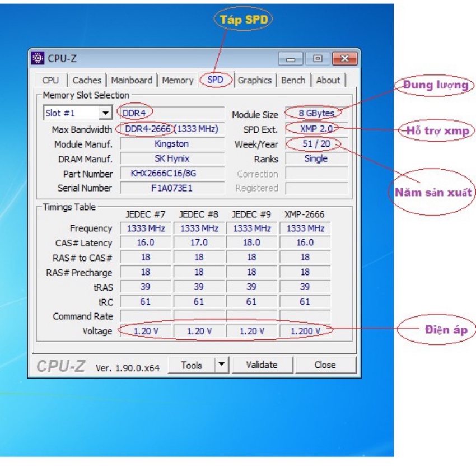Click the XMP-2666 CAS# Latency 16.0 cell
This screenshot has width=476, height=476.
click(305, 242)
